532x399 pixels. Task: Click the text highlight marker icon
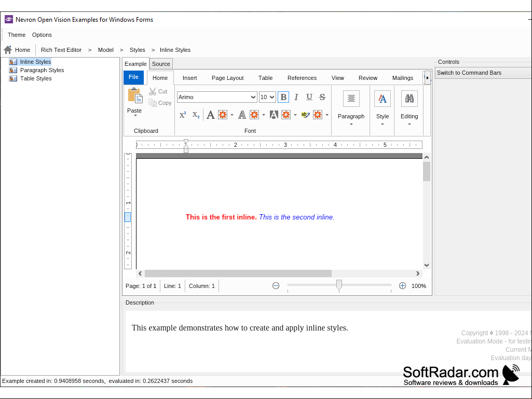click(x=305, y=115)
